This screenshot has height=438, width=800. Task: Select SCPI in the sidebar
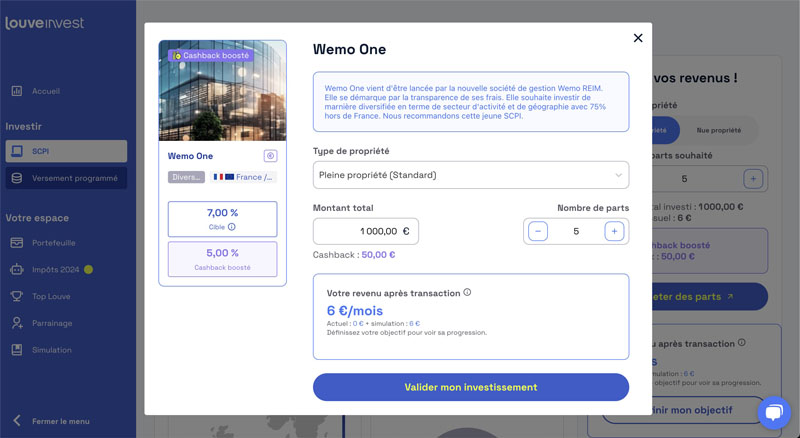[x=66, y=151]
